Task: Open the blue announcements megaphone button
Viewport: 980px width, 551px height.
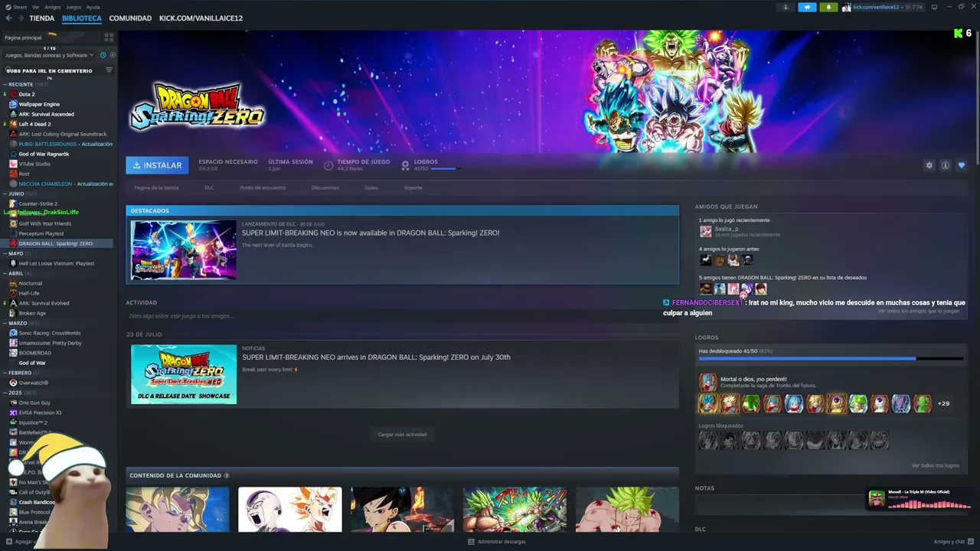Action: tap(807, 7)
